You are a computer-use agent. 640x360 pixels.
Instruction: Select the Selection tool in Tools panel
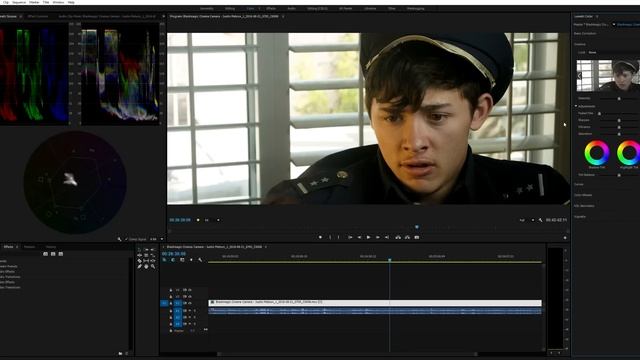(x=139, y=249)
